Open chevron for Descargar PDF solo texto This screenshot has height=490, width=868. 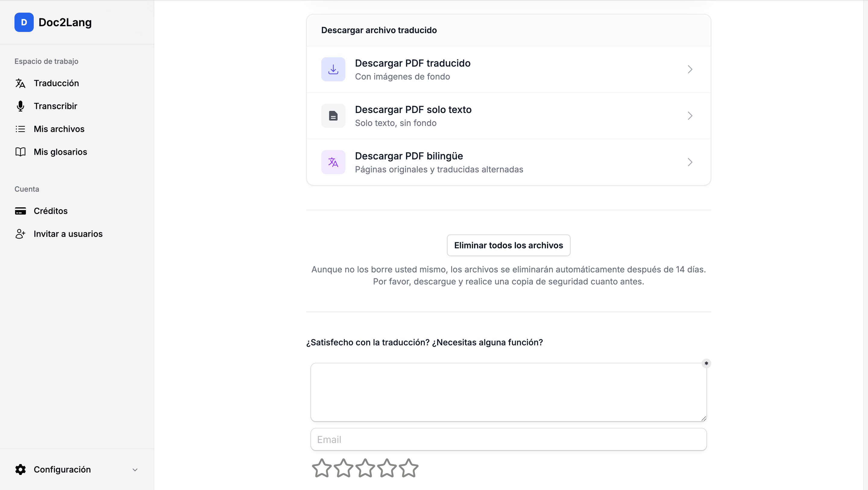(x=690, y=116)
